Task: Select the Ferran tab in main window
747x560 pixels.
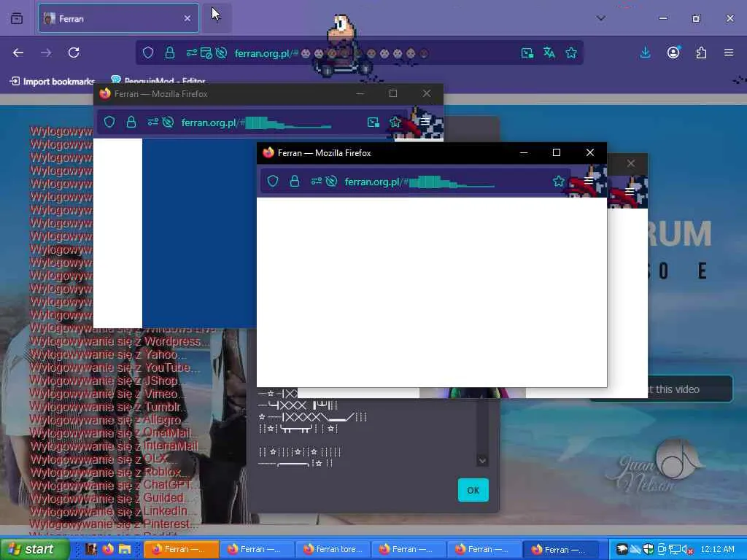Action: [x=118, y=18]
